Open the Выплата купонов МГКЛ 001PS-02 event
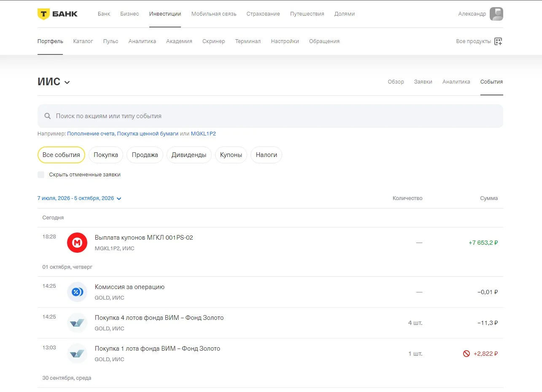 pyautogui.click(x=270, y=243)
